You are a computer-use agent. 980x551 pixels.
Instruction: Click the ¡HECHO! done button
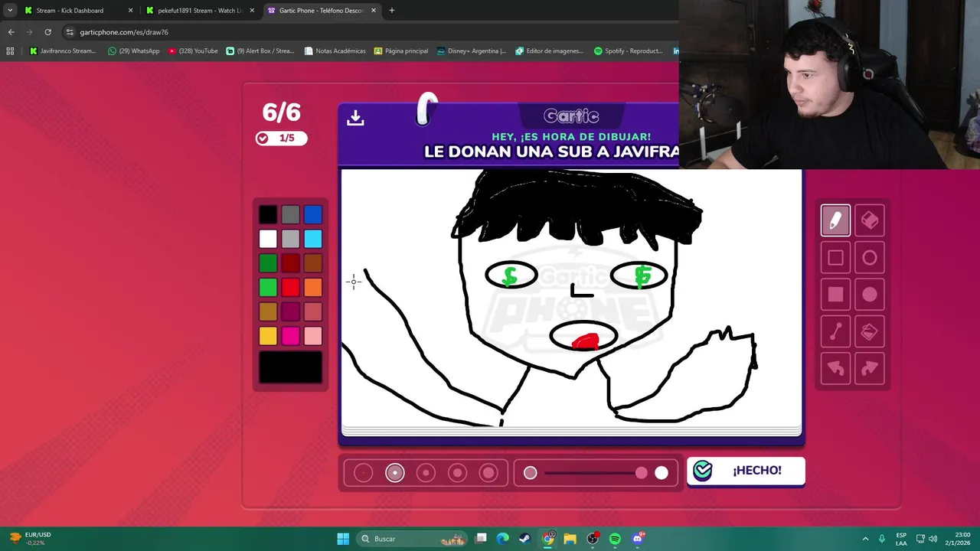746,471
